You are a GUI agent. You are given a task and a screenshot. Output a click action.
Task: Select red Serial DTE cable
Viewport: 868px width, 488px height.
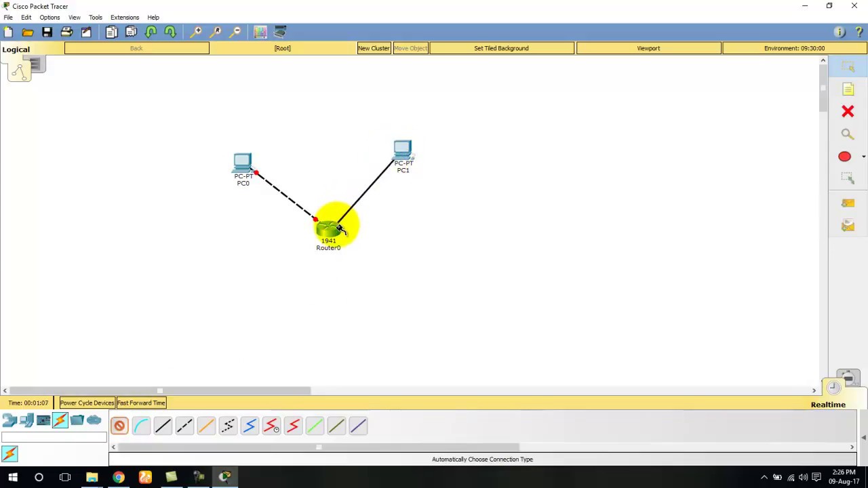click(x=293, y=426)
